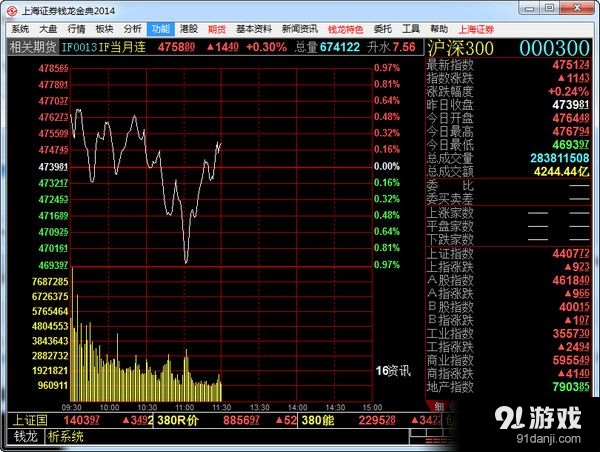600x452 pixels.
Task: Select the IF0013 IF当月连 futures name
Action: click(x=104, y=47)
